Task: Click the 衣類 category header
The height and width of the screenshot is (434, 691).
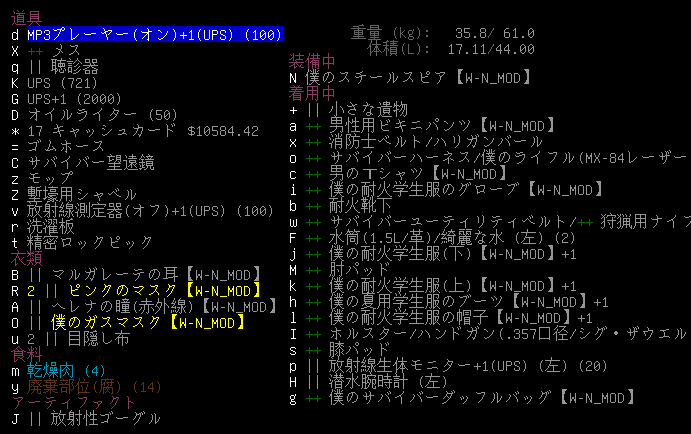Action: pyautogui.click(x=26, y=257)
